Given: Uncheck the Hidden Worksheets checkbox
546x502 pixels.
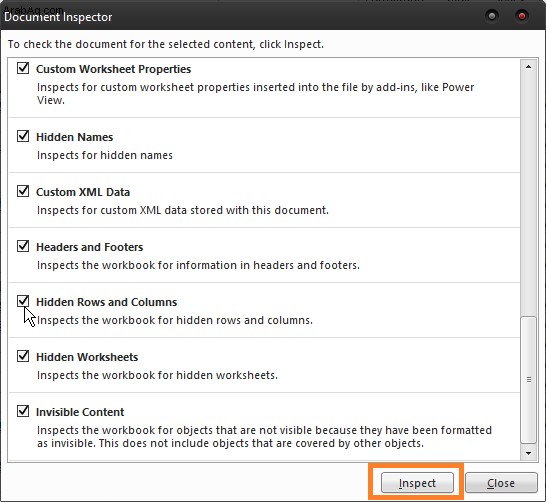Looking at the screenshot, I should pos(23,356).
